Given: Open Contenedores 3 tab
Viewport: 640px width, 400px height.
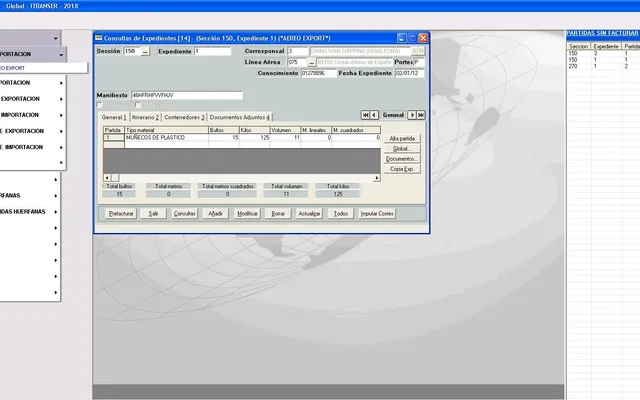Looking at the screenshot, I should [184, 117].
